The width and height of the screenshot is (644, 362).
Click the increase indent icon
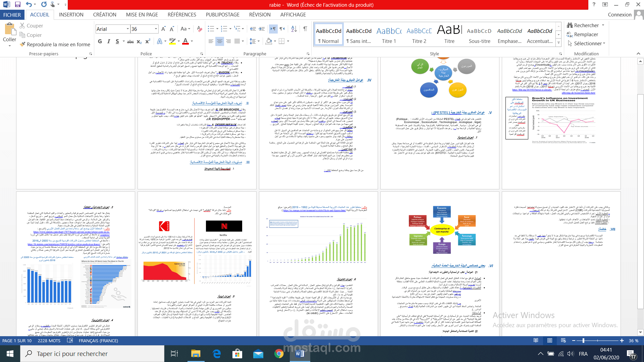[x=262, y=29]
